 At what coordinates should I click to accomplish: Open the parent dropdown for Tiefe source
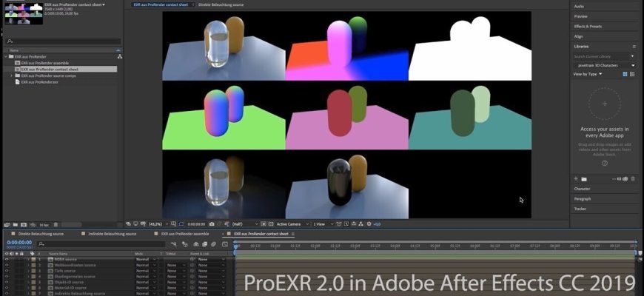(211, 271)
